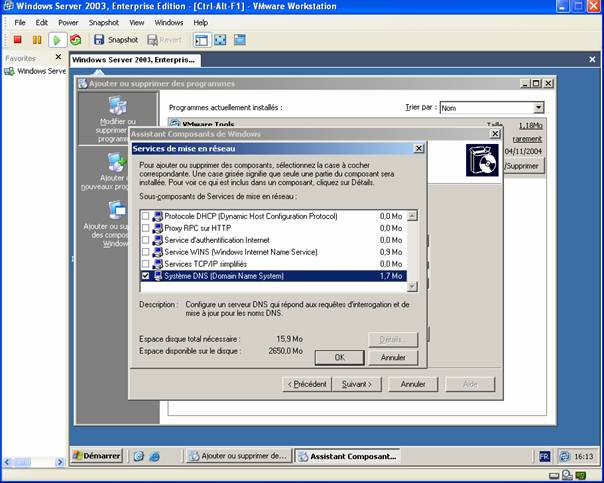Open the Help menu
This screenshot has width=604, height=483.
pyautogui.click(x=200, y=23)
